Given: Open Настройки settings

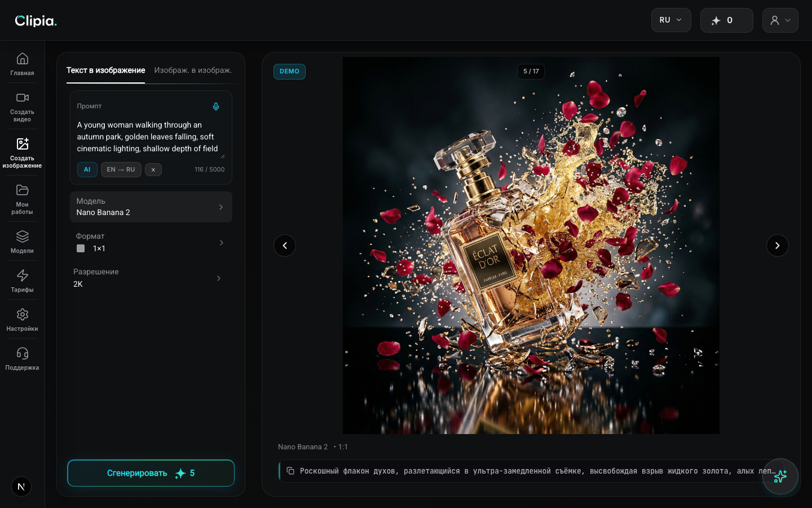Looking at the screenshot, I should [x=22, y=319].
